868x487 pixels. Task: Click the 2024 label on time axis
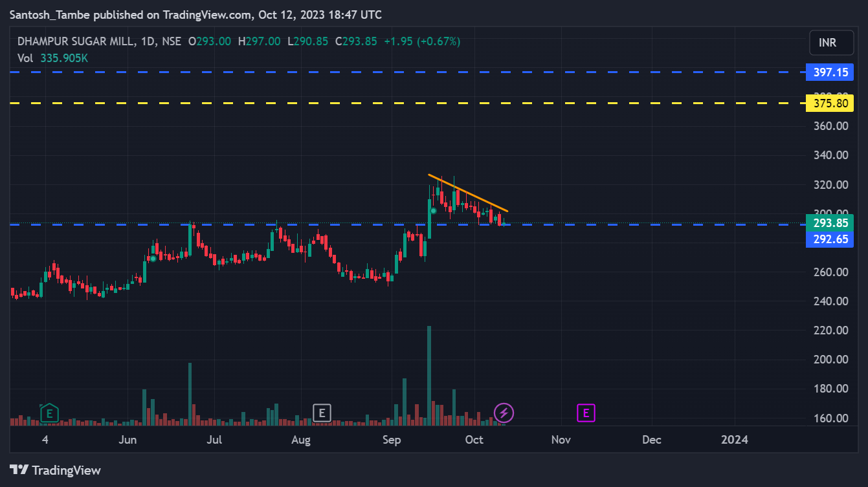click(735, 440)
